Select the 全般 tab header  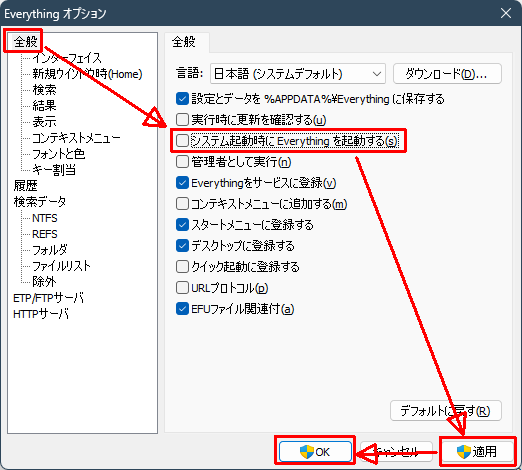point(184,42)
